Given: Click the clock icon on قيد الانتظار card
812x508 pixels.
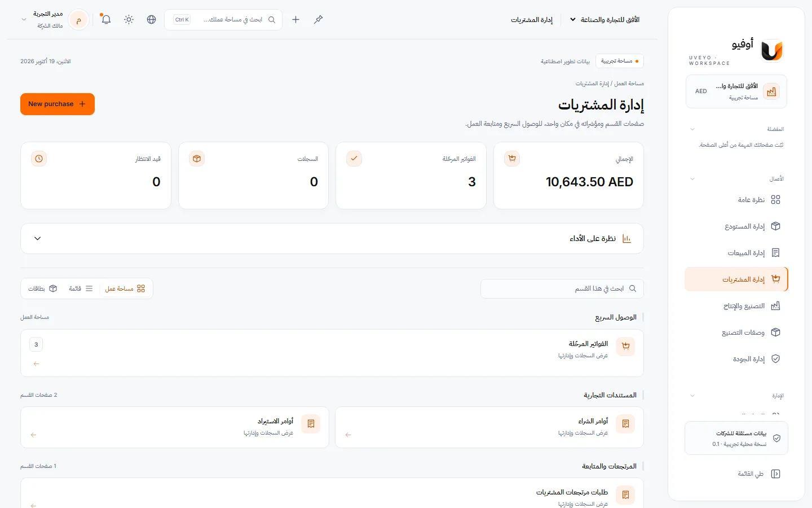Looking at the screenshot, I should point(39,159).
